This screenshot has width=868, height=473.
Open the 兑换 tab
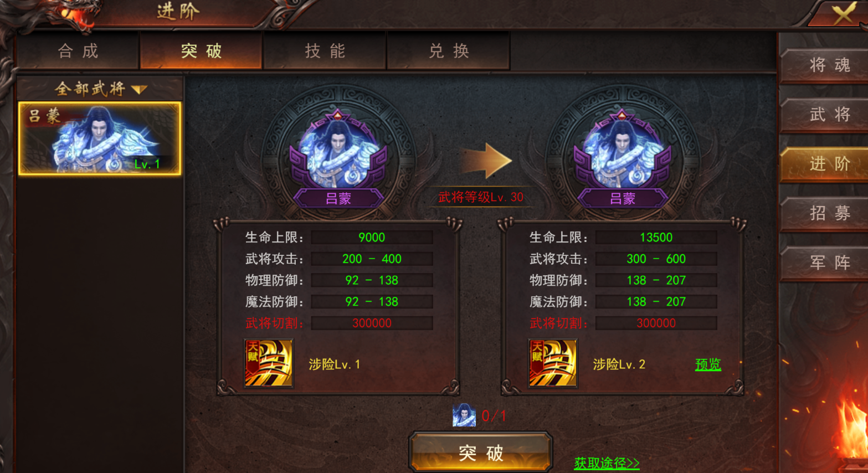pyautogui.click(x=449, y=51)
